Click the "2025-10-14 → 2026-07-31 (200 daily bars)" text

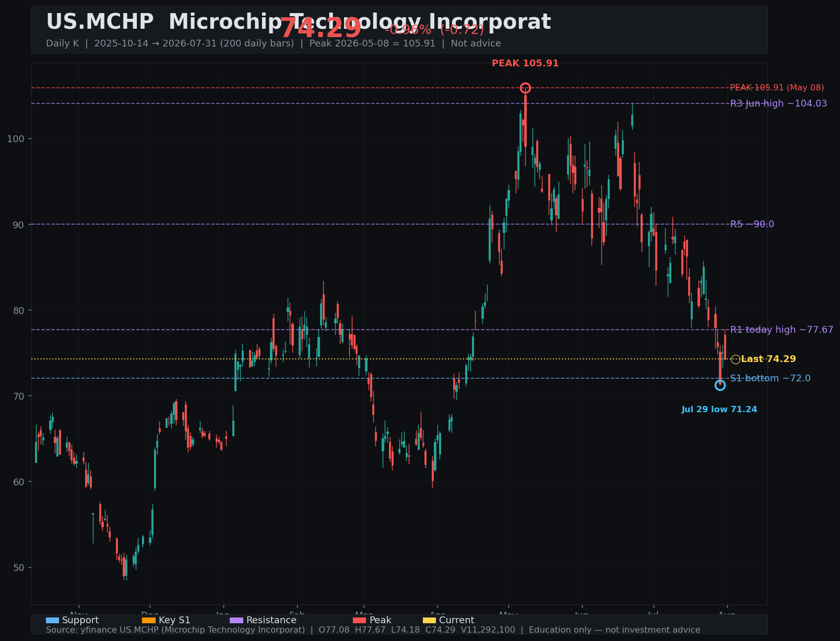click(x=194, y=43)
